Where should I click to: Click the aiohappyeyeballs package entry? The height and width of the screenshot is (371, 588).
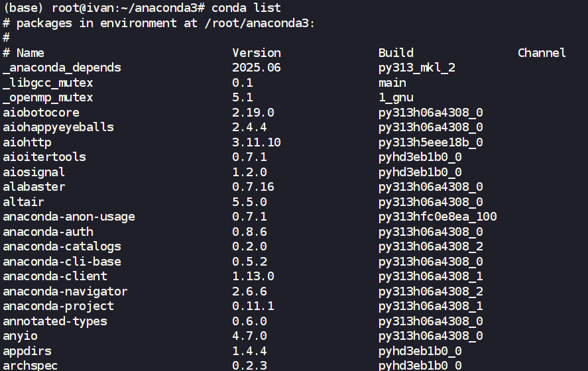point(58,127)
